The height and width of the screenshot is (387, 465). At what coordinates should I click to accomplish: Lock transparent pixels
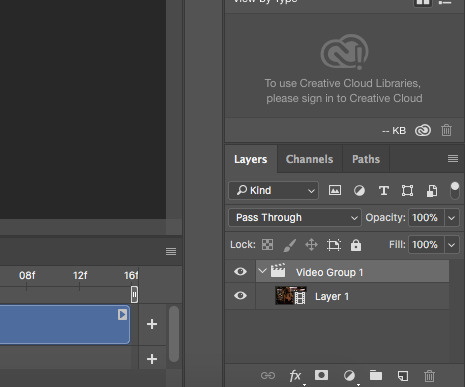pos(267,245)
